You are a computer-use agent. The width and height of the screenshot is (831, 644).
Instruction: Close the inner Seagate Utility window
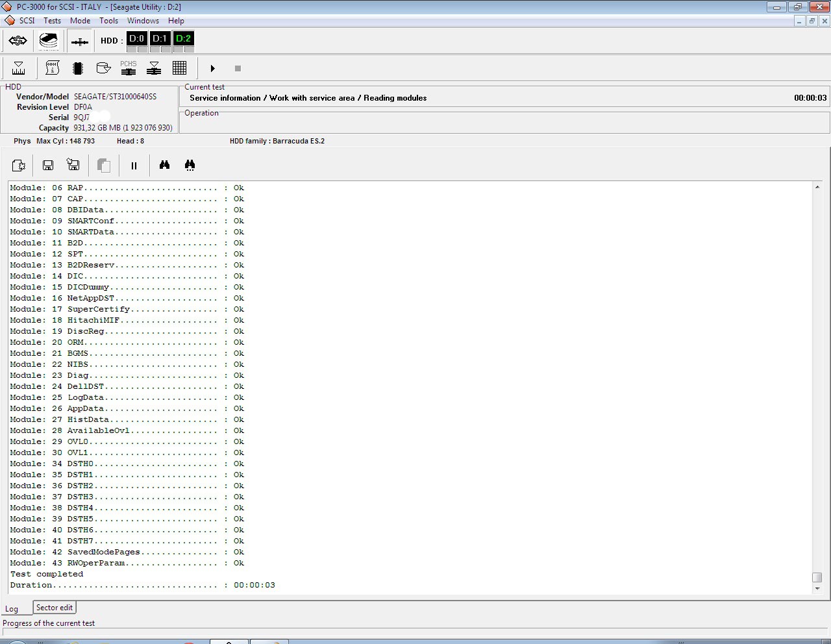pos(825,21)
